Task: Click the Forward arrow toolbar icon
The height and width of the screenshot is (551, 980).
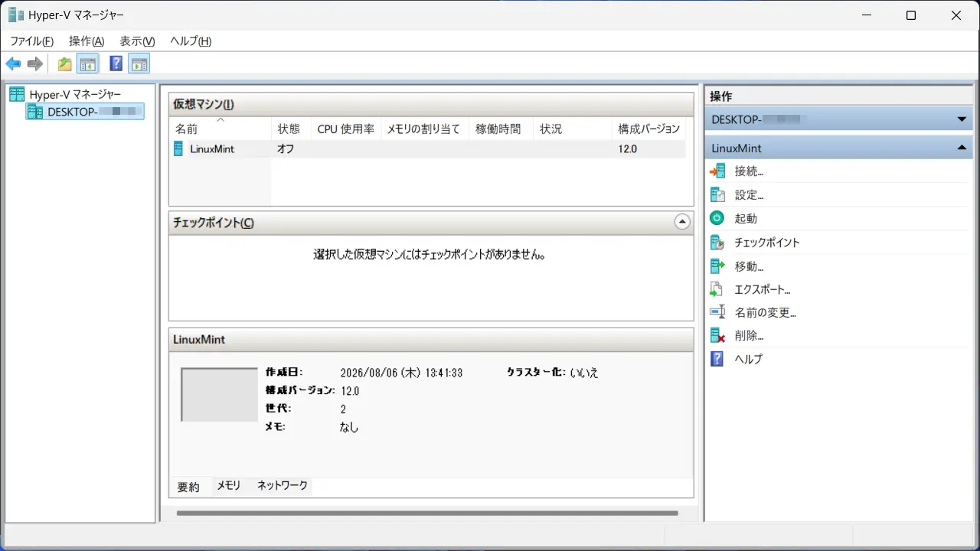Action: (34, 64)
